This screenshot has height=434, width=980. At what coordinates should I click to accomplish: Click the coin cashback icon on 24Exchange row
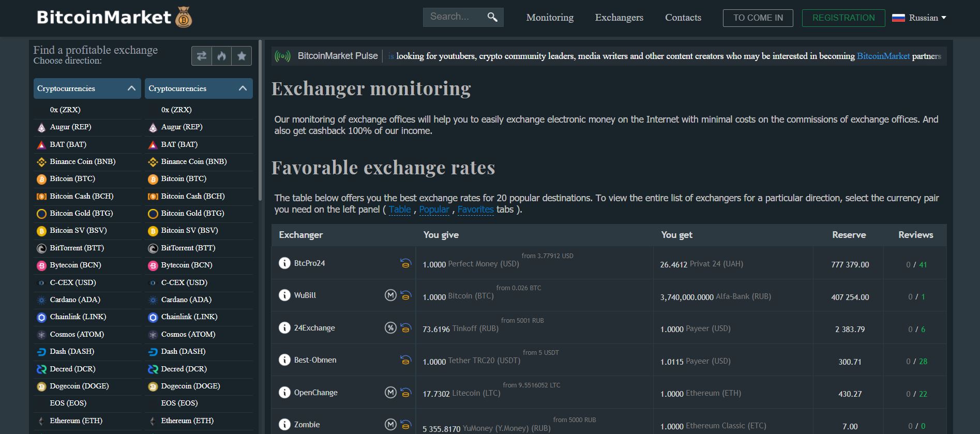(x=406, y=328)
